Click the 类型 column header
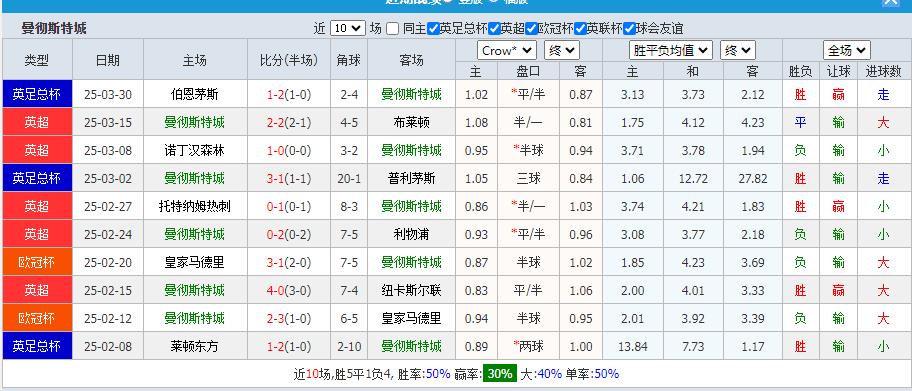The image size is (912, 391). [37, 60]
